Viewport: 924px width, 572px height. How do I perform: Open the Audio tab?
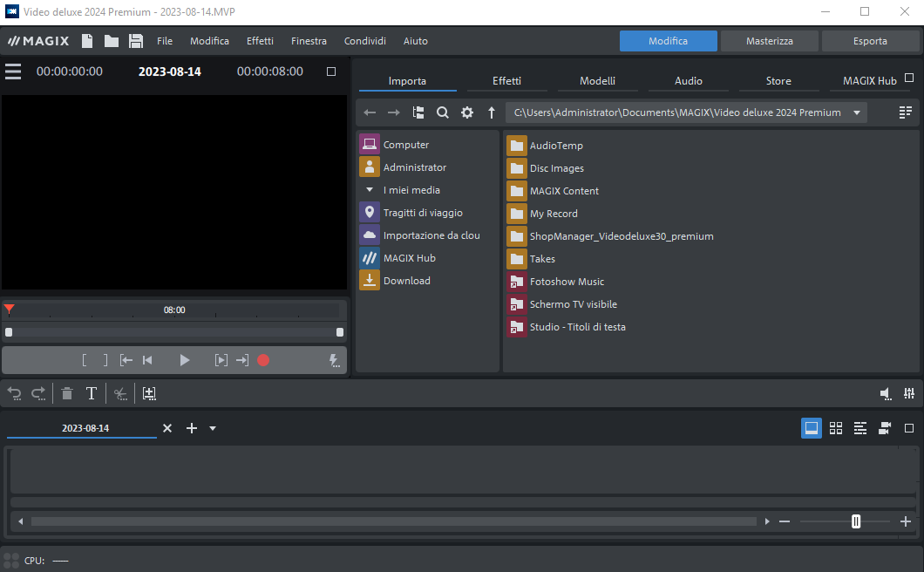(x=689, y=81)
